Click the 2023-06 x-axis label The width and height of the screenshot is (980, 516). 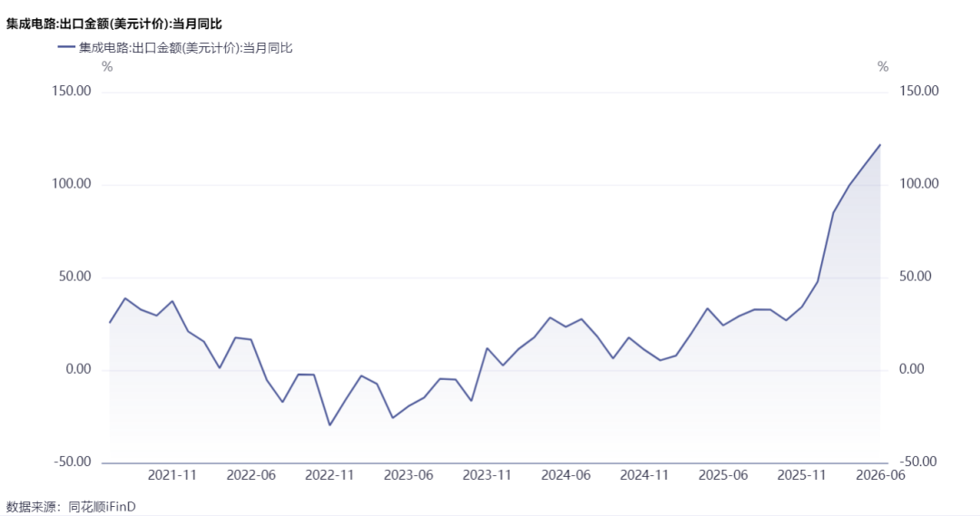tap(408, 475)
